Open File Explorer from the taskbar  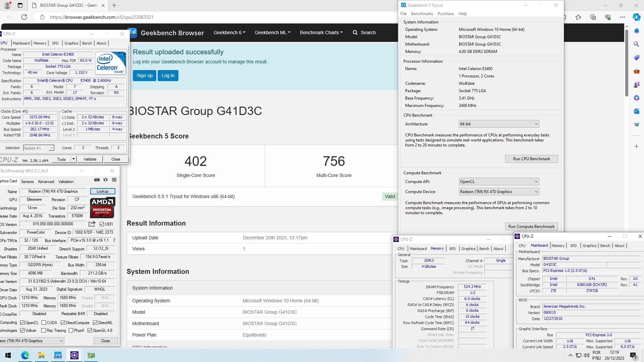(x=41, y=355)
